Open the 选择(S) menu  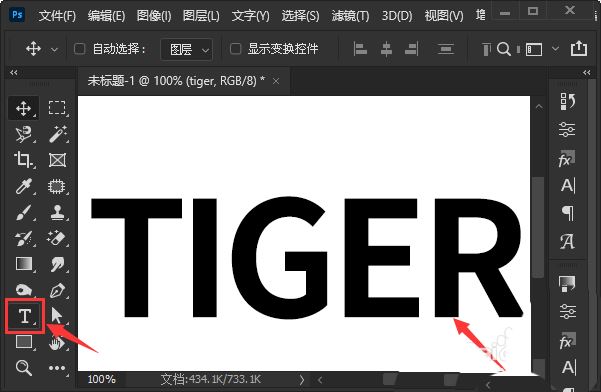(x=300, y=16)
